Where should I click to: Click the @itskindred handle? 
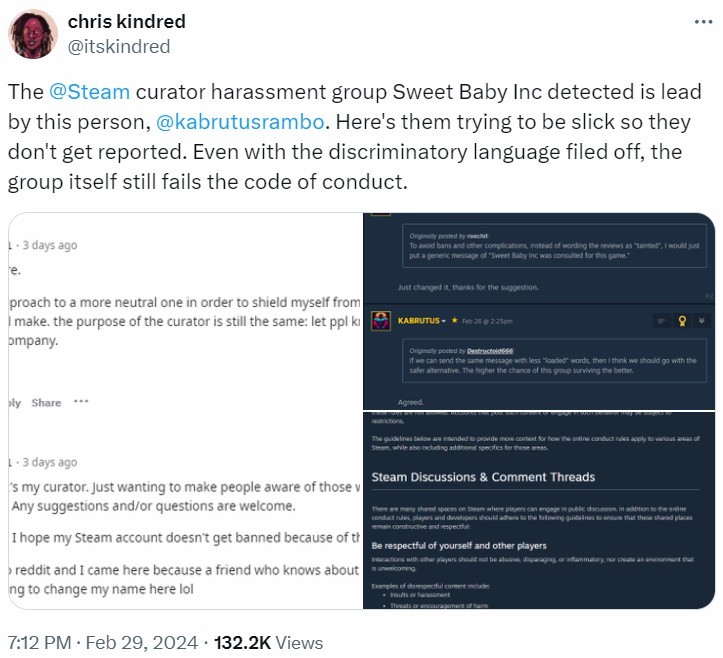tap(118, 46)
